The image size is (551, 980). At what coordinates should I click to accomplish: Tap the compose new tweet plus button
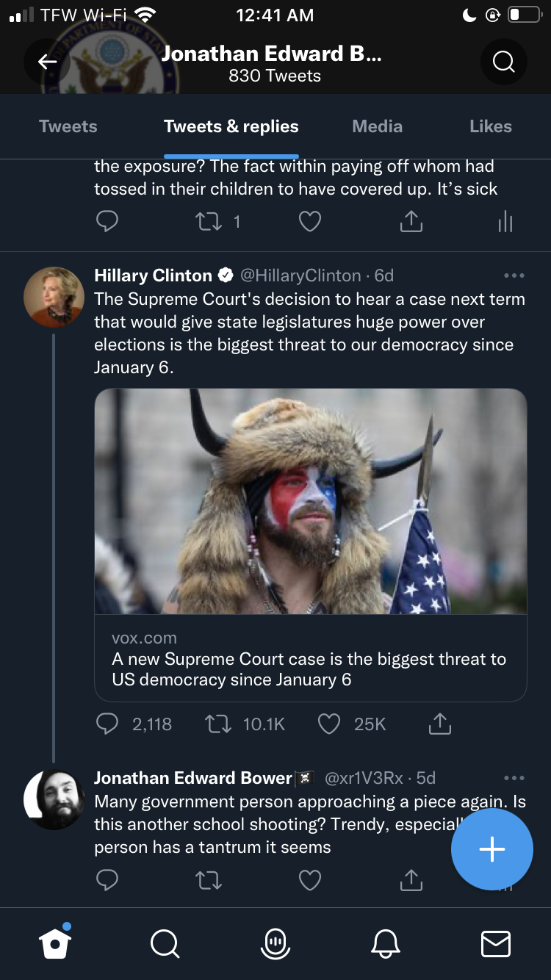point(491,849)
